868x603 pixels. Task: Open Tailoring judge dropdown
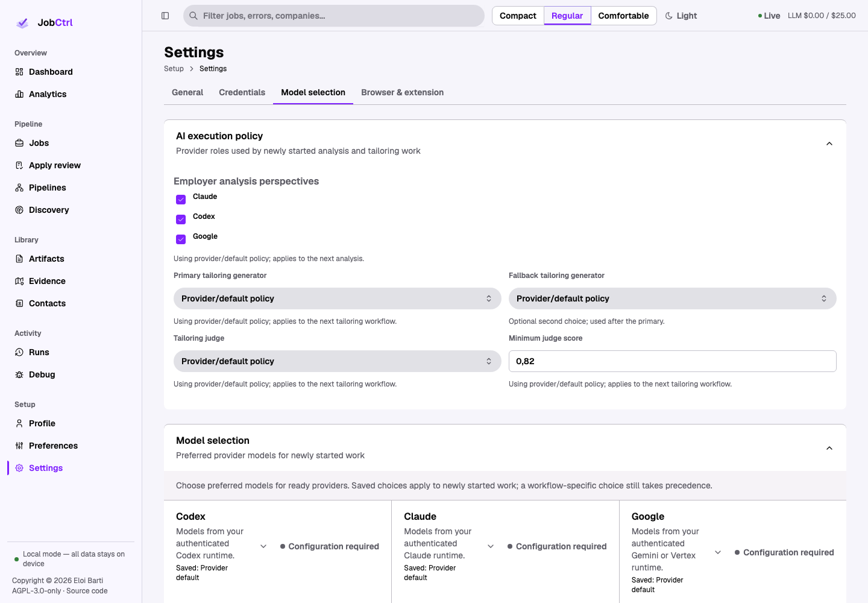pos(338,361)
